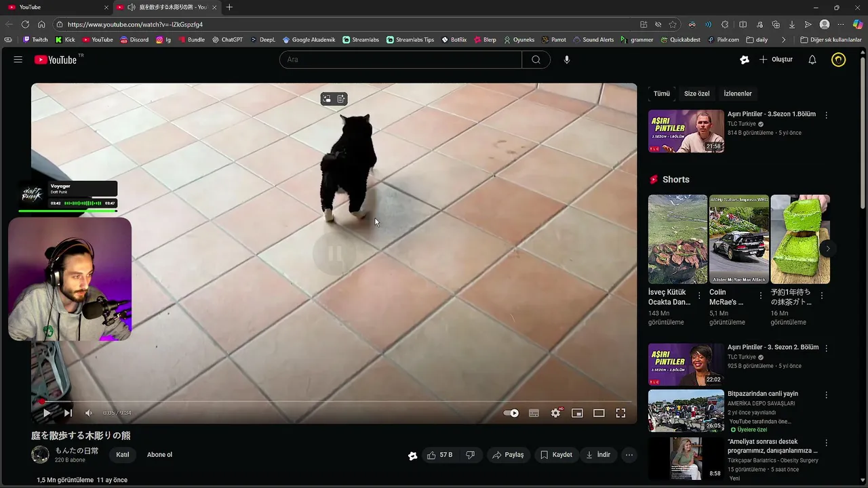
Task: Open the Kick bookmark
Action: point(65,39)
